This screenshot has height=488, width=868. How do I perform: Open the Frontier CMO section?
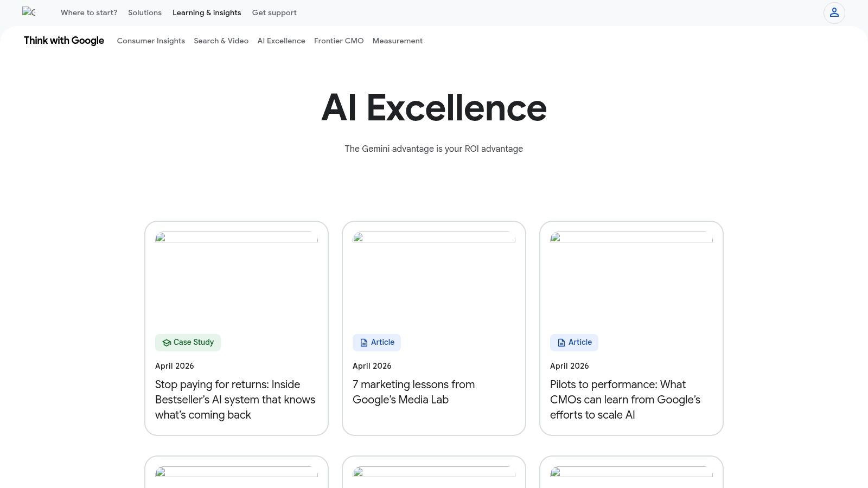pos(339,41)
